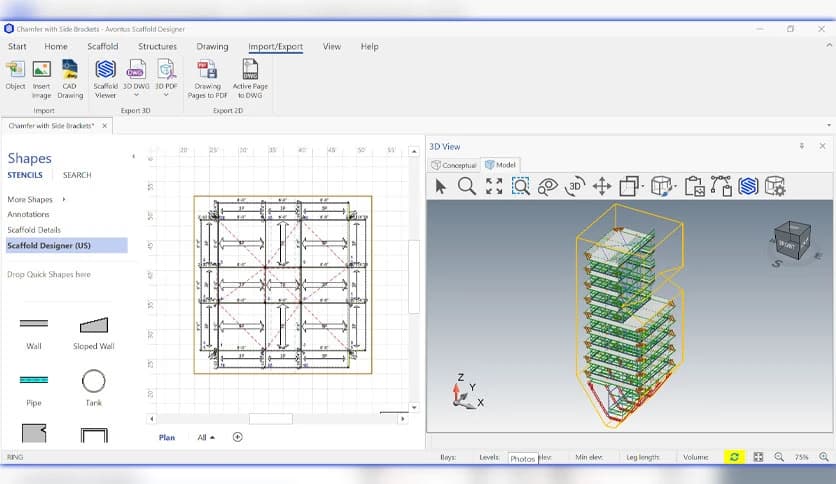
Task: Click the overlapping squares view icon
Action: [x=629, y=187]
